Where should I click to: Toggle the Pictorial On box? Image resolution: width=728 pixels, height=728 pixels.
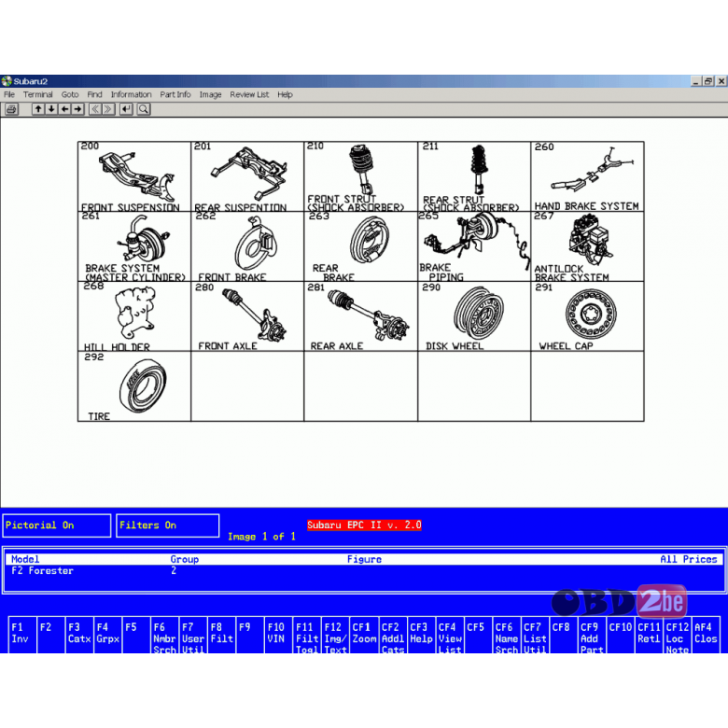pos(57,525)
